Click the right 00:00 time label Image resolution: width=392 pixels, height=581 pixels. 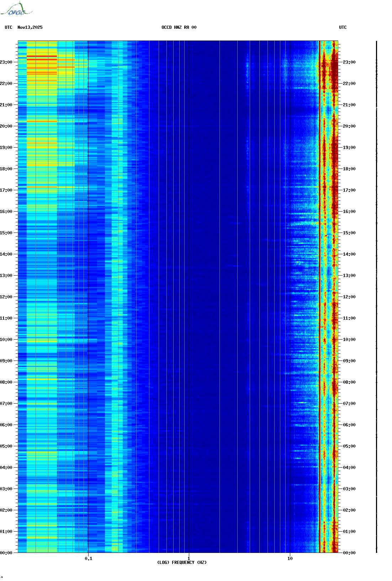coord(349,553)
